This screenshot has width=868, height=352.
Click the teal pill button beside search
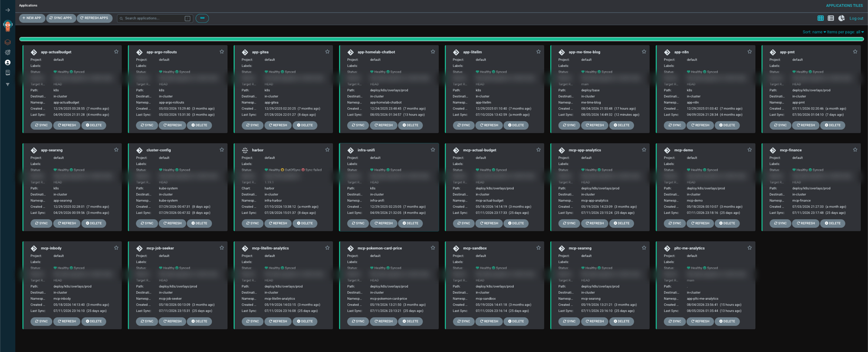click(x=202, y=18)
